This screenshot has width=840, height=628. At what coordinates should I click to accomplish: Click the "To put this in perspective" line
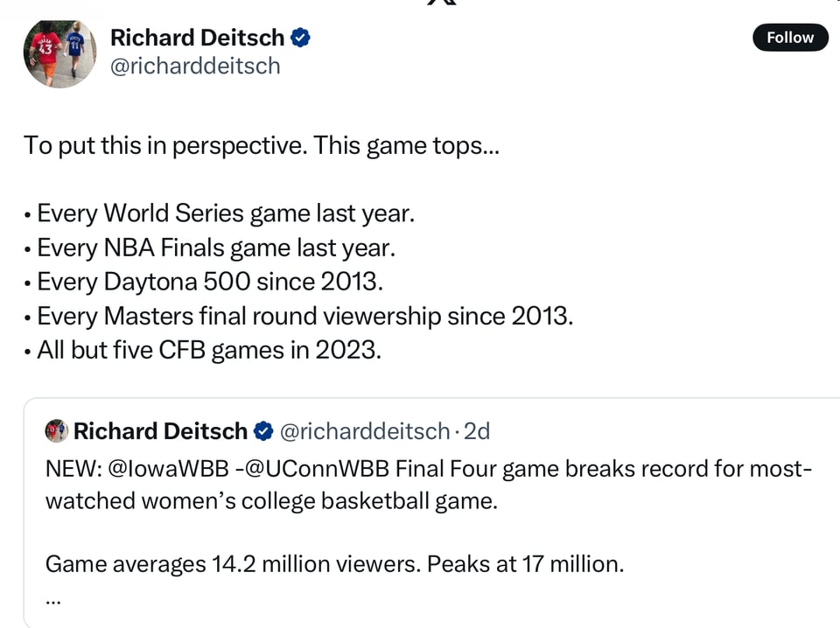tap(262, 145)
